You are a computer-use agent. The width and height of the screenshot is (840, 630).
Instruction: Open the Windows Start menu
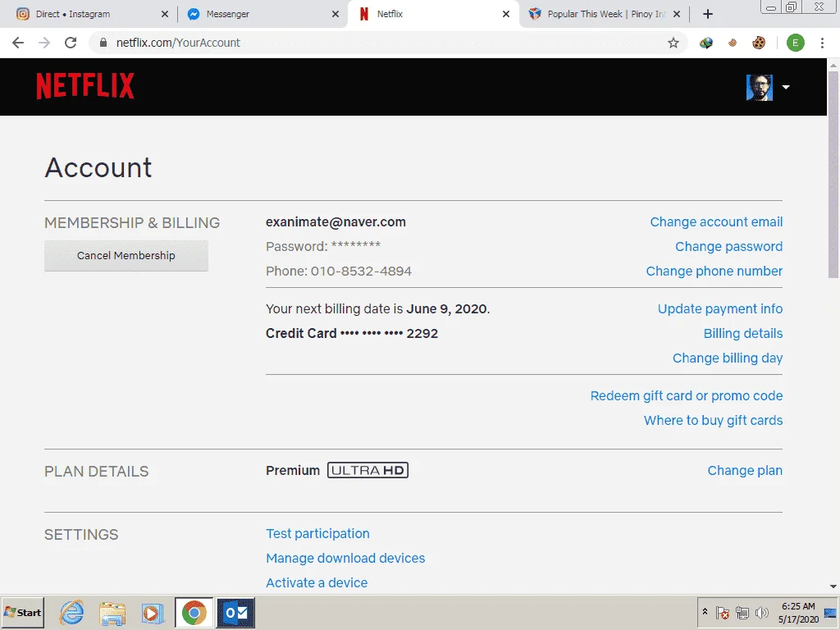[x=22, y=612]
